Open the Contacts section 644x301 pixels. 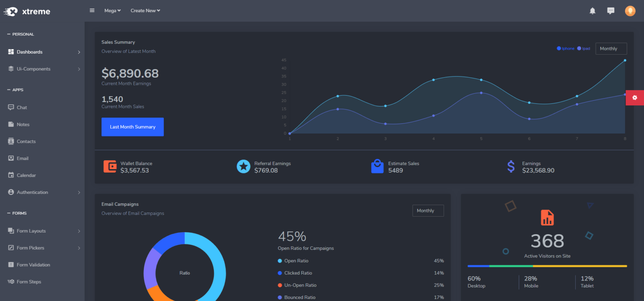click(x=26, y=141)
